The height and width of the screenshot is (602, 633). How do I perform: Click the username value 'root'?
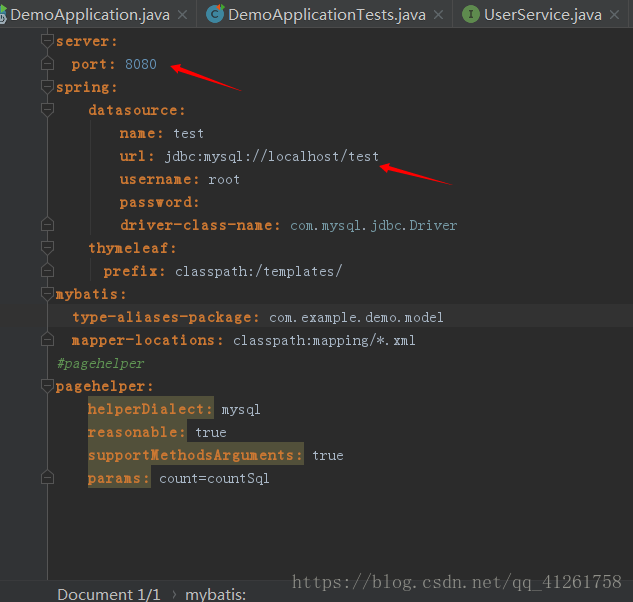[x=224, y=179]
